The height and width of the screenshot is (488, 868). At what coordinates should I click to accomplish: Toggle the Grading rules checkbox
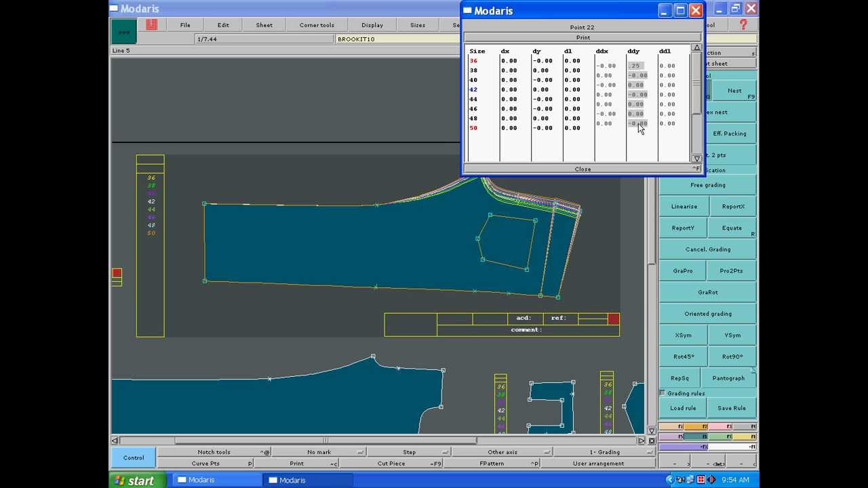pyautogui.click(x=663, y=393)
